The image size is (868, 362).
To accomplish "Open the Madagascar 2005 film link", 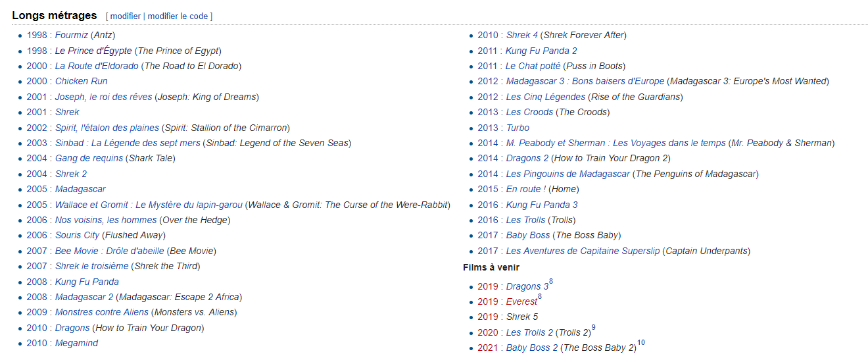I will [x=80, y=189].
